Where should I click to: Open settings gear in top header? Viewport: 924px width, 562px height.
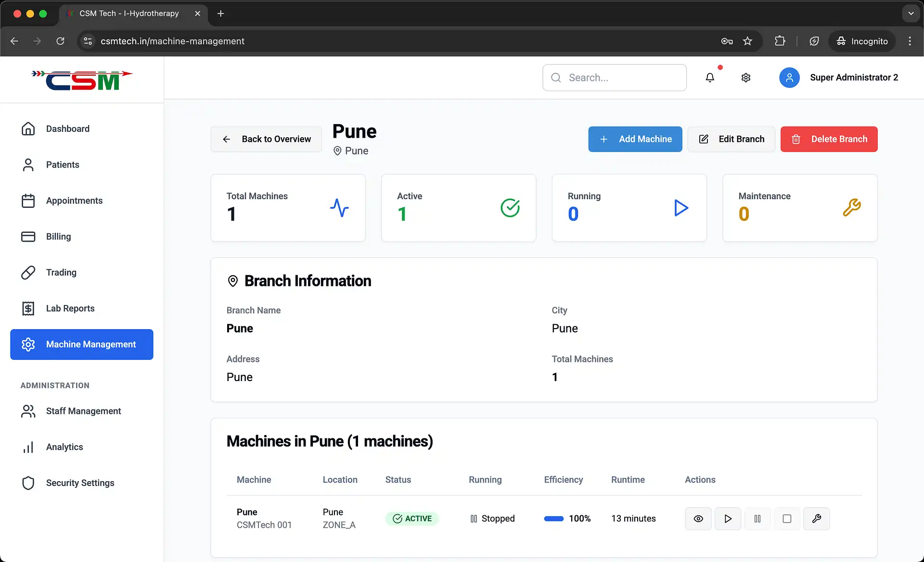tap(746, 77)
